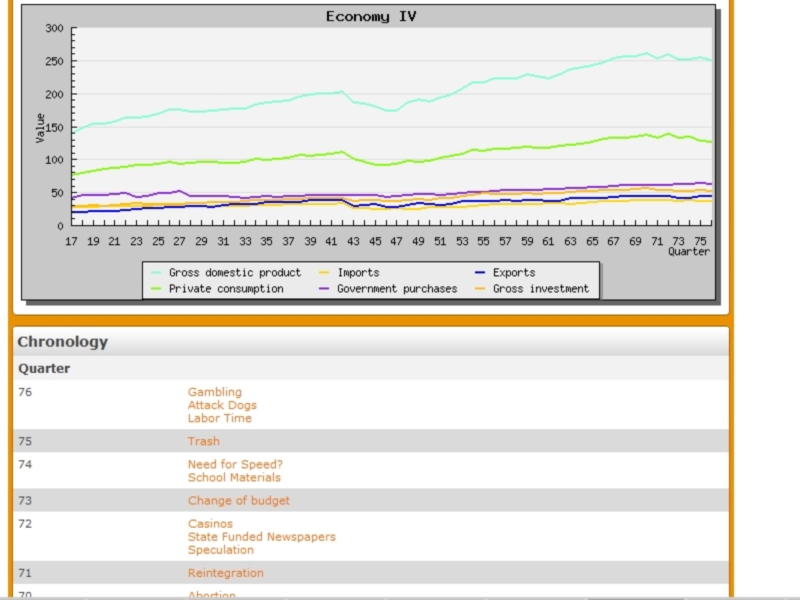Viewport: 800px width, 600px height.
Task: Open the Casinos link in quarter 72
Action: point(210,523)
